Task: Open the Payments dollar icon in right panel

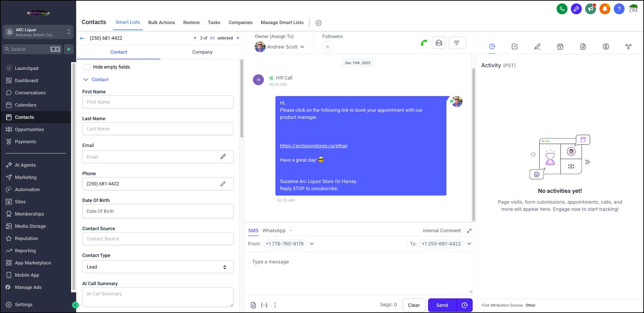Action: [x=606, y=47]
